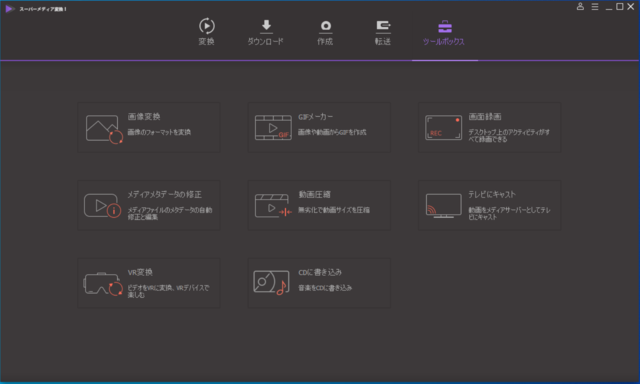
Task: Click the metadata fix description text
Action: [170, 213]
